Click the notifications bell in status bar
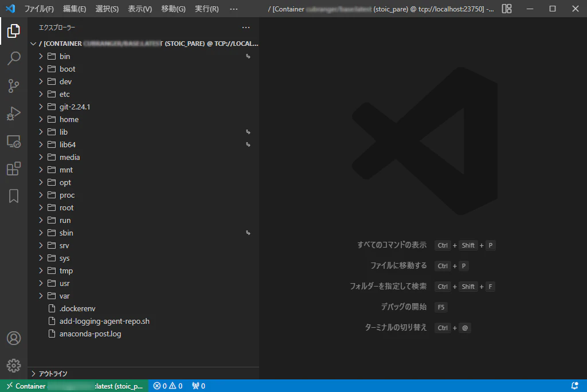This screenshot has height=392, width=587. pos(574,386)
